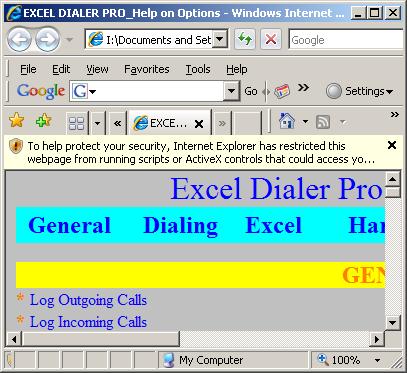Follow the Log Outgoing Calls link
The image size is (407, 373).
(88, 300)
